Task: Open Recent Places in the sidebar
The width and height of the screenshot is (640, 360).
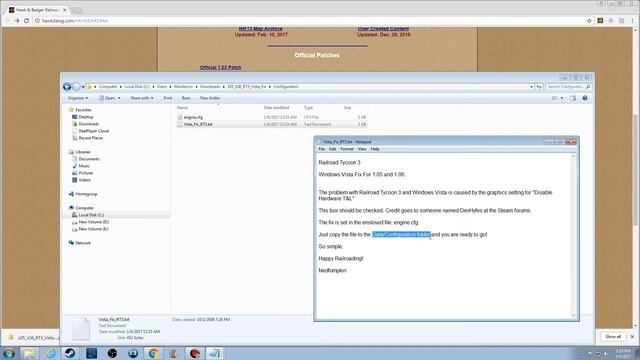Action: click(x=91, y=138)
